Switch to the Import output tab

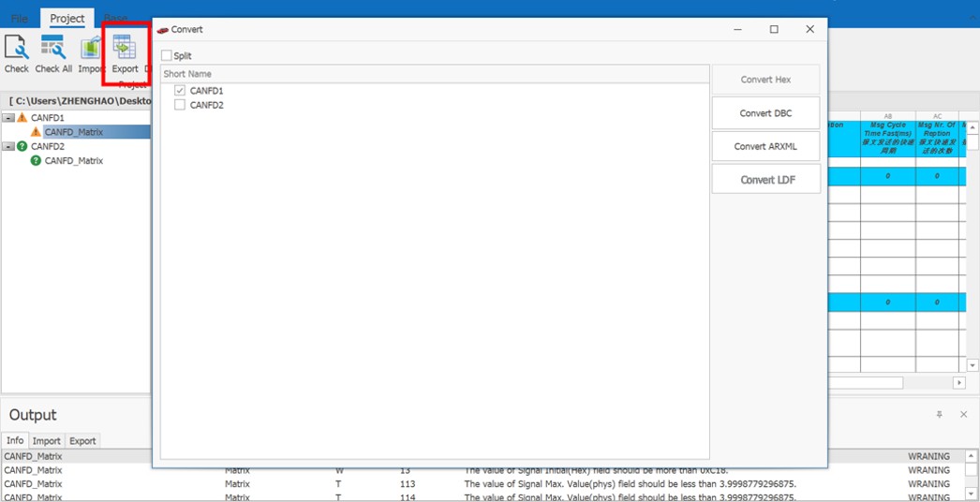click(46, 441)
